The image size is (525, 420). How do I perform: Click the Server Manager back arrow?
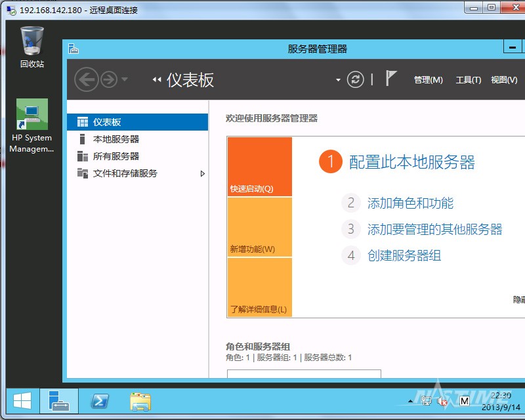pyautogui.click(x=87, y=79)
